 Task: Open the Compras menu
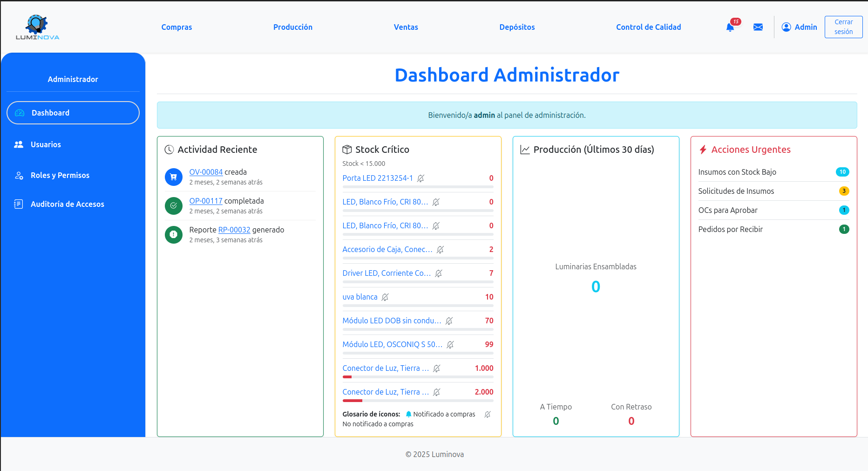(176, 27)
